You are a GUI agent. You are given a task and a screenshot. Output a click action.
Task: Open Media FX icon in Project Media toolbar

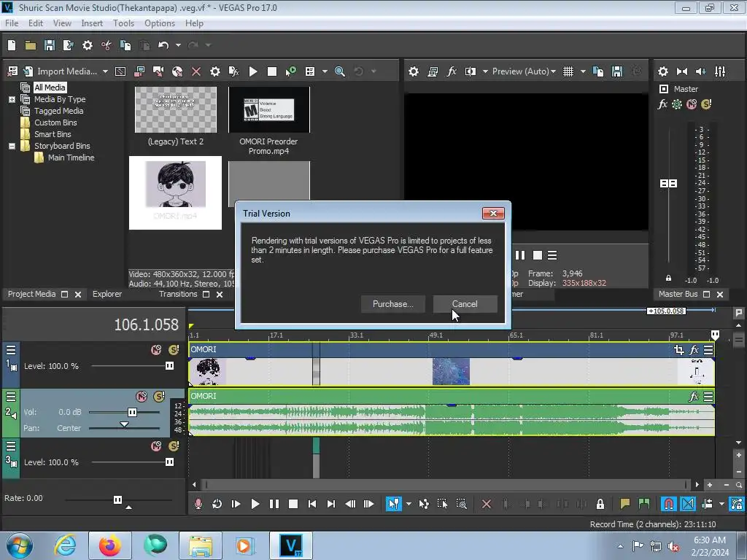(234, 71)
